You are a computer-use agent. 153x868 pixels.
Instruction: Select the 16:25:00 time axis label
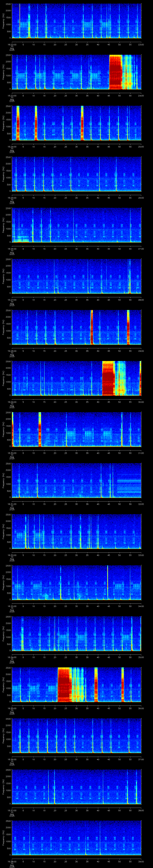pyautogui.click(x=12, y=198)
